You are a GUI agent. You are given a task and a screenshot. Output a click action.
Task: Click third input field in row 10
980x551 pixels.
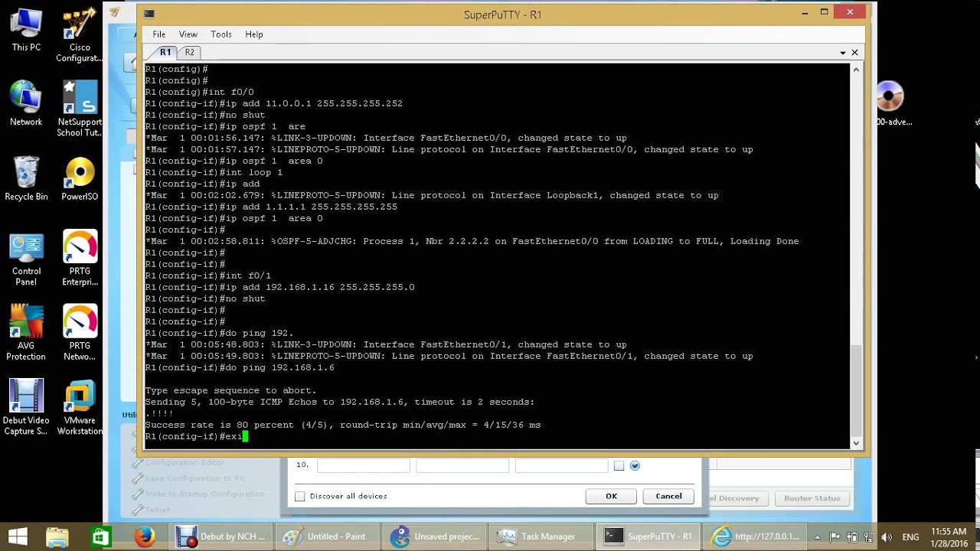pyautogui.click(x=561, y=465)
